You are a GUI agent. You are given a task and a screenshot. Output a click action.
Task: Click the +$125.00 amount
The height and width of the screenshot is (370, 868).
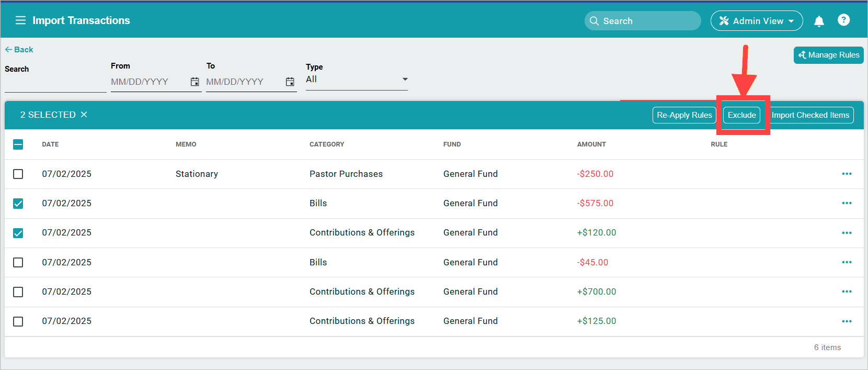(597, 321)
